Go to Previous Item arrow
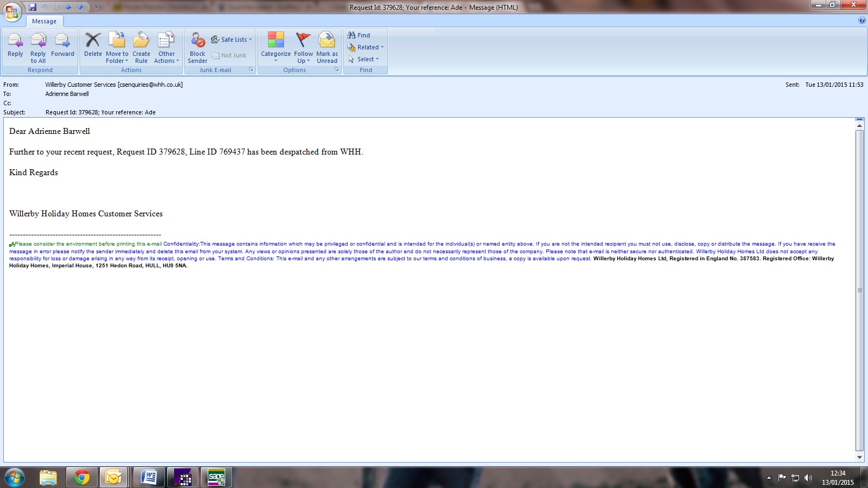Screen dimensions: 868x488 tap(68, 7)
